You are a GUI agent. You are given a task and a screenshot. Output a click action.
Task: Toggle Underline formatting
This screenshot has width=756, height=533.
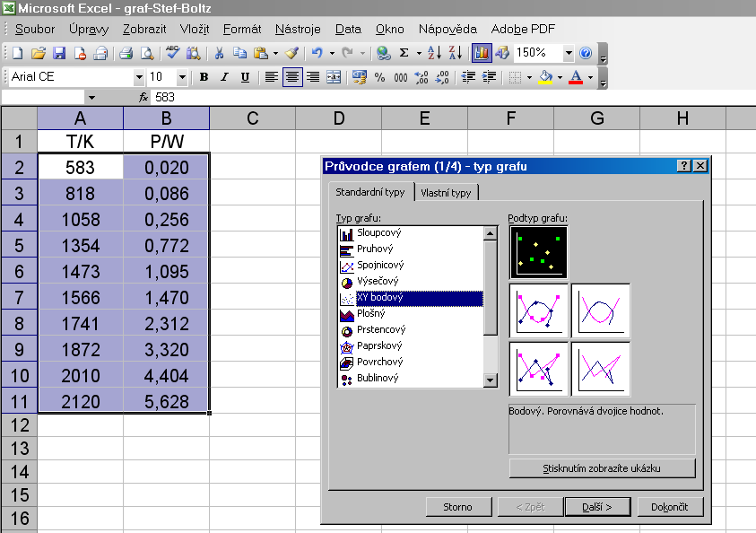(245, 77)
